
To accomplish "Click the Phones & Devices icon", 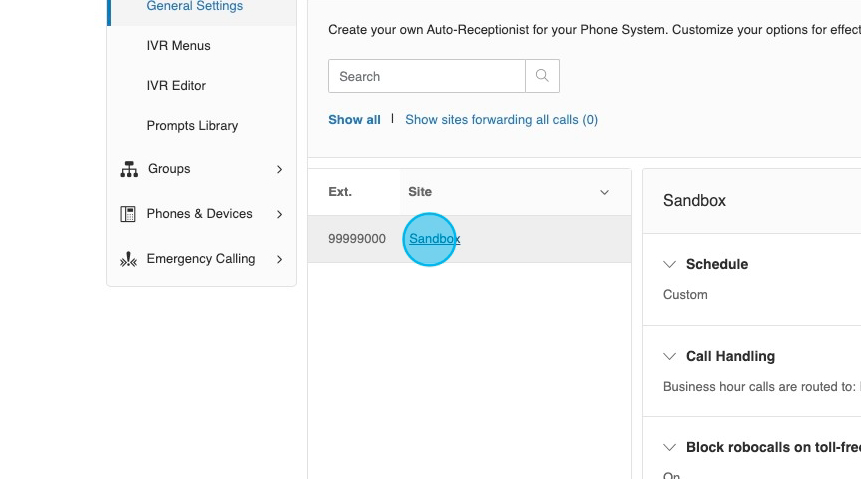I will pos(128,214).
